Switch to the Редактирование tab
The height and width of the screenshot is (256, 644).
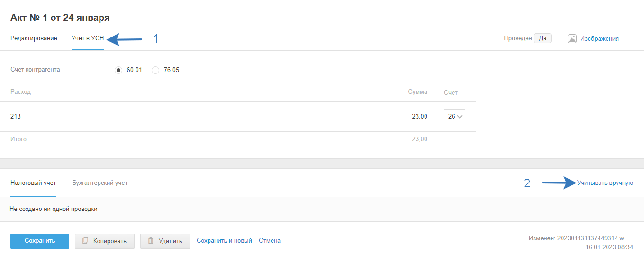click(x=34, y=38)
